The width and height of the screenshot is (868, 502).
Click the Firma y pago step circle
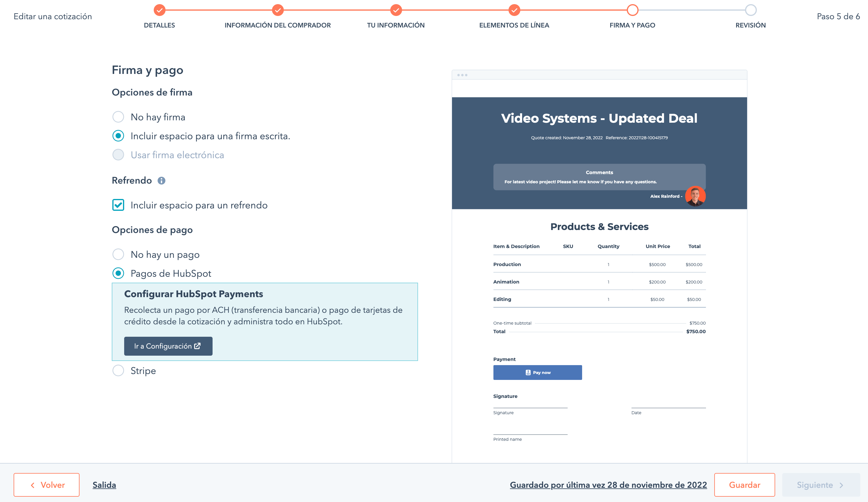coord(632,10)
